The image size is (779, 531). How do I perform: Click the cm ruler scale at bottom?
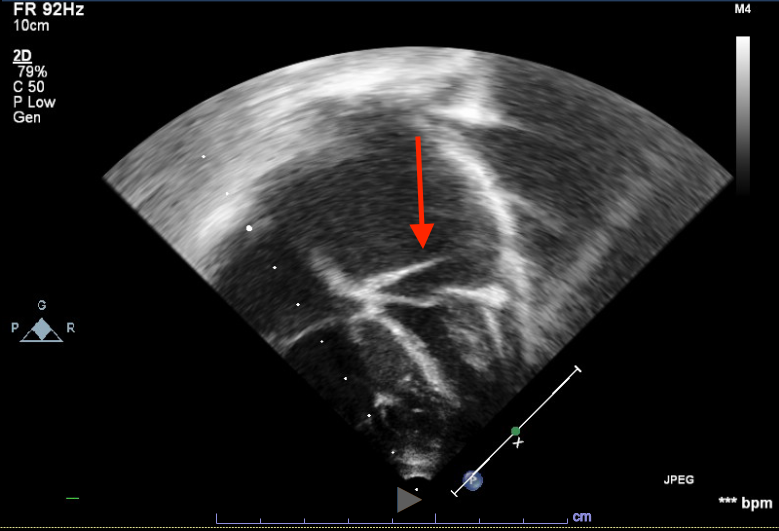click(581, 517)
